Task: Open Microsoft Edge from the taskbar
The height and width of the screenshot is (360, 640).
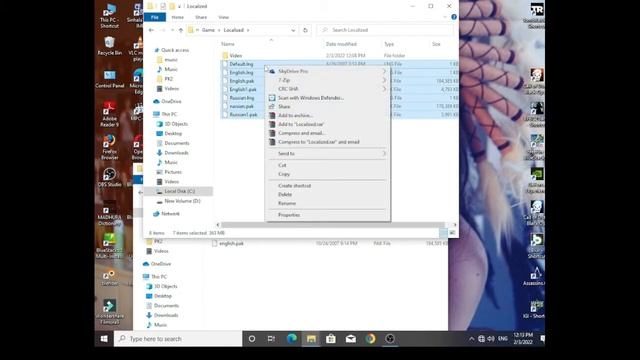Action: 291,339
